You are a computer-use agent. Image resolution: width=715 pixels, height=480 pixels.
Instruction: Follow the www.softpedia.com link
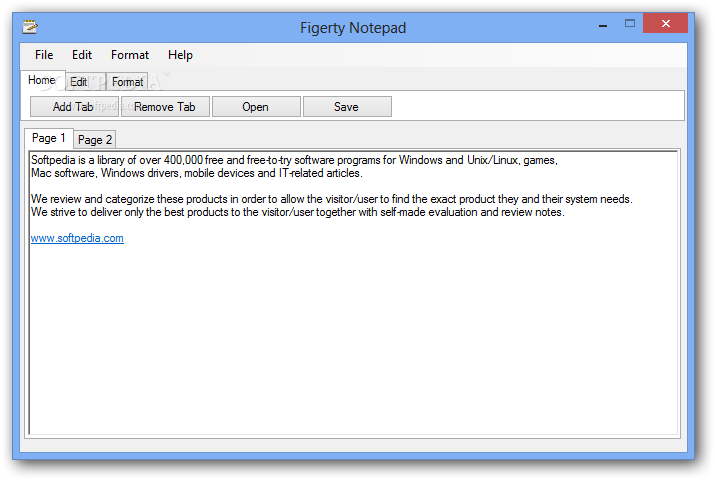pos(77,238)
